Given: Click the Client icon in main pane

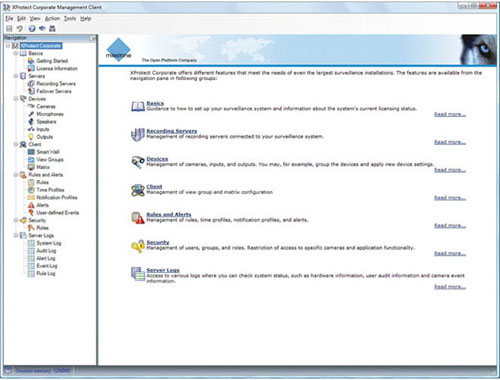Looking at the screenshot, I should [x=137, y=190].
